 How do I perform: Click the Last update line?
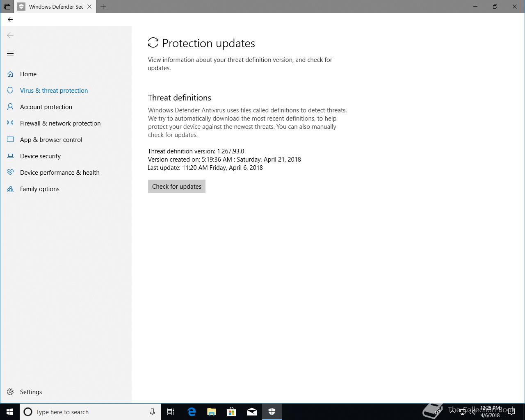coord(205,168)
